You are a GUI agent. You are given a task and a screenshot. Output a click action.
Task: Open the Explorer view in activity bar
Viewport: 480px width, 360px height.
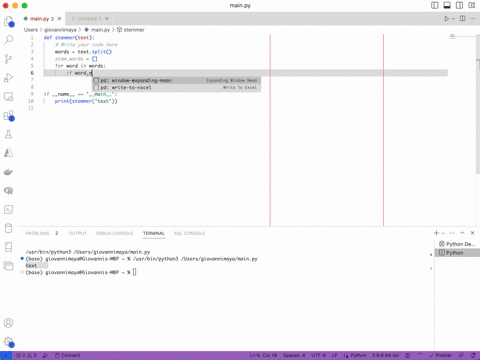9,22
